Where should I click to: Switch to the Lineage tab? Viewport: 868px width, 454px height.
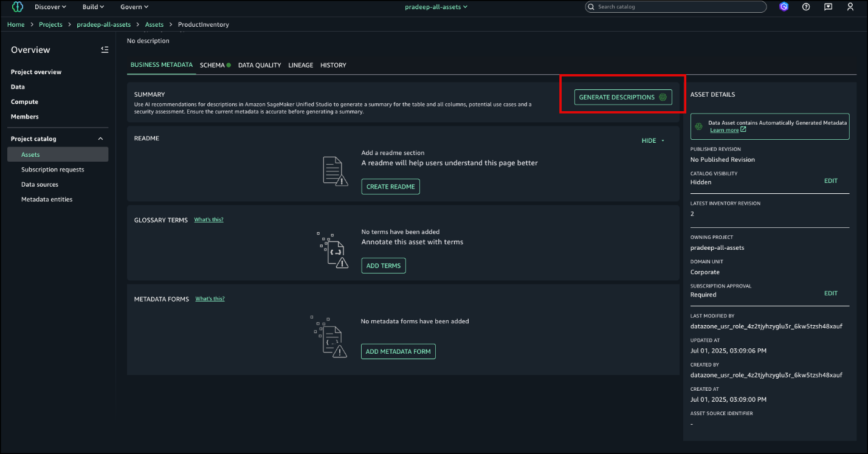tap(301, 65)
